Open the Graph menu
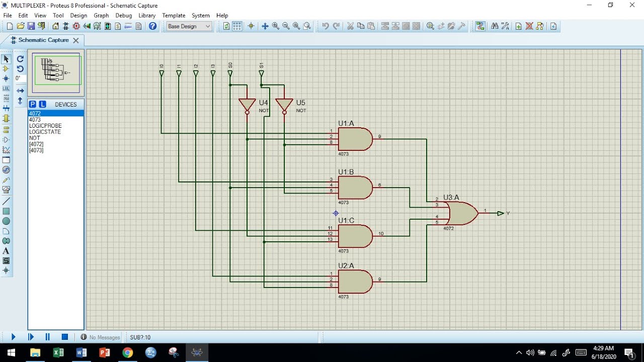 (101, 16)
